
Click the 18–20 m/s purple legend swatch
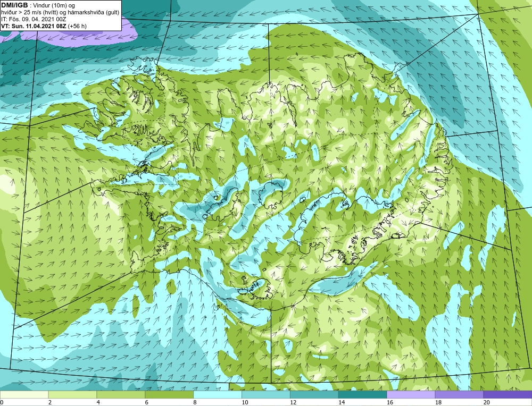pyautogui.click(x=460, y=394)
